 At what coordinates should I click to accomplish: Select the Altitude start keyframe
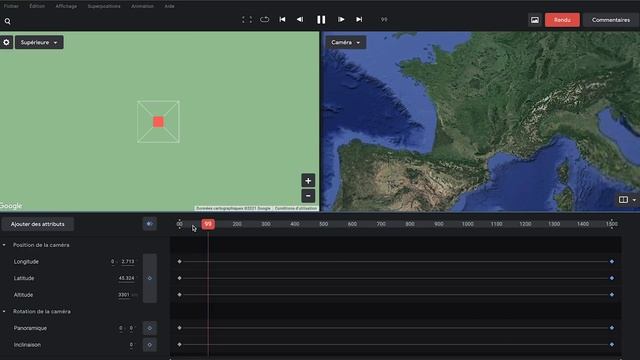tap(180, 295)
